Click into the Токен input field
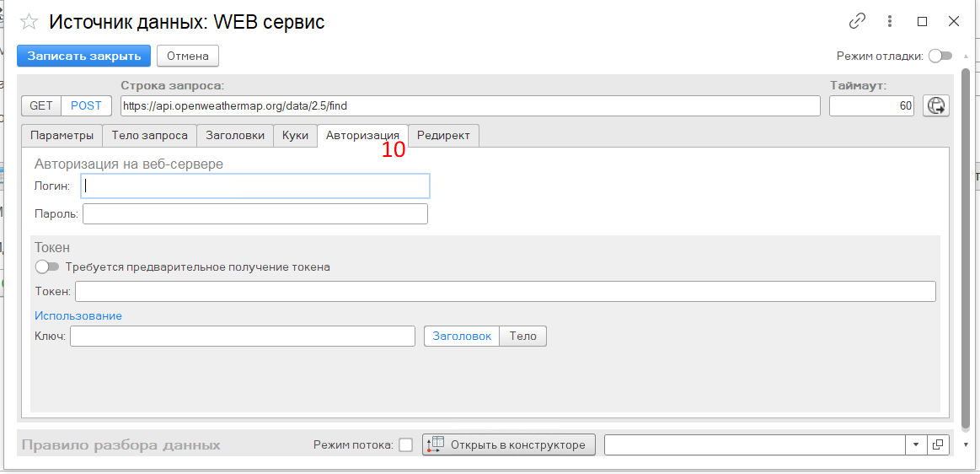Viewport: 980px width, 474px height. [x=505, y=292]
